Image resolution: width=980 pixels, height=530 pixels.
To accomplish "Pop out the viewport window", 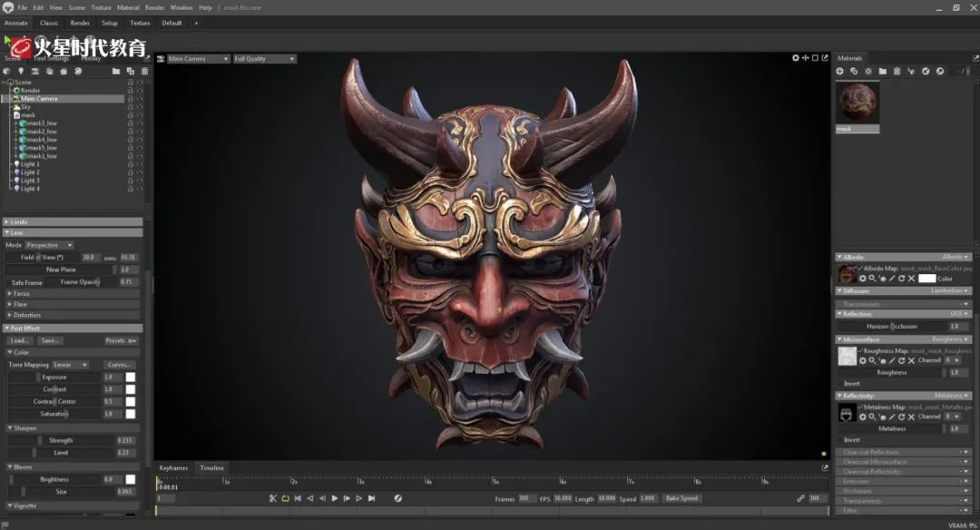I will [825, 58].
